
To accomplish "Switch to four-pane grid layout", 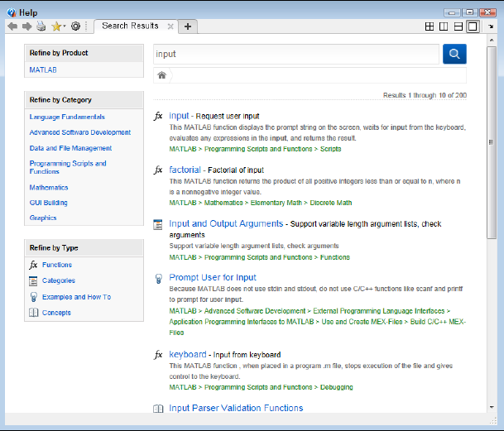I will point(430,26).
